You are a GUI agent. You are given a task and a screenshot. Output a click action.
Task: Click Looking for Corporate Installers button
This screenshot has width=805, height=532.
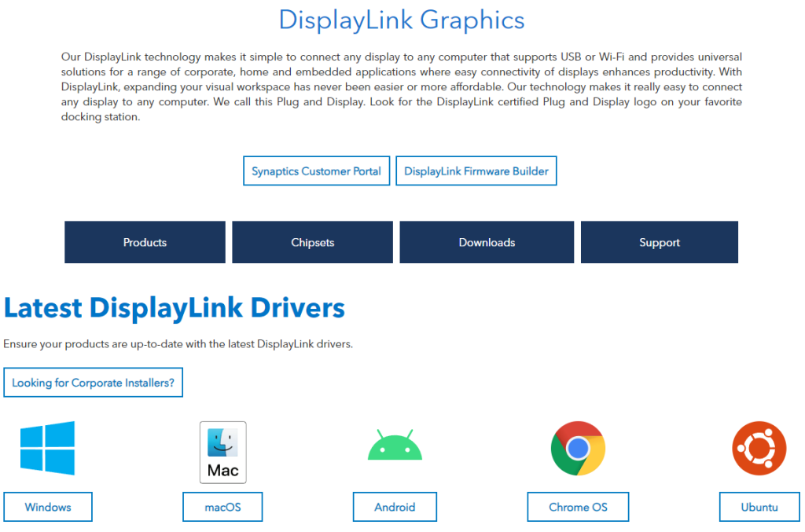pyautogui.click(x=93, y=383)
